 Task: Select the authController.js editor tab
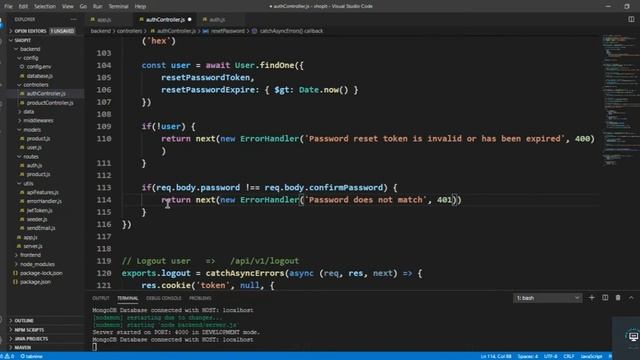(x=165, y=19)
